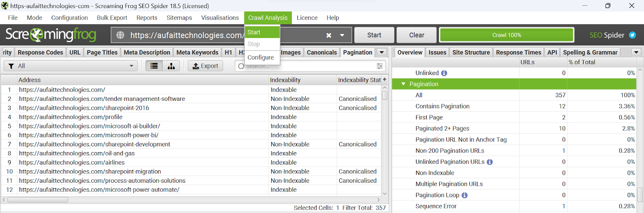The image size is (644, 213).
Task: Click the search input field
Action: (310, 66)
